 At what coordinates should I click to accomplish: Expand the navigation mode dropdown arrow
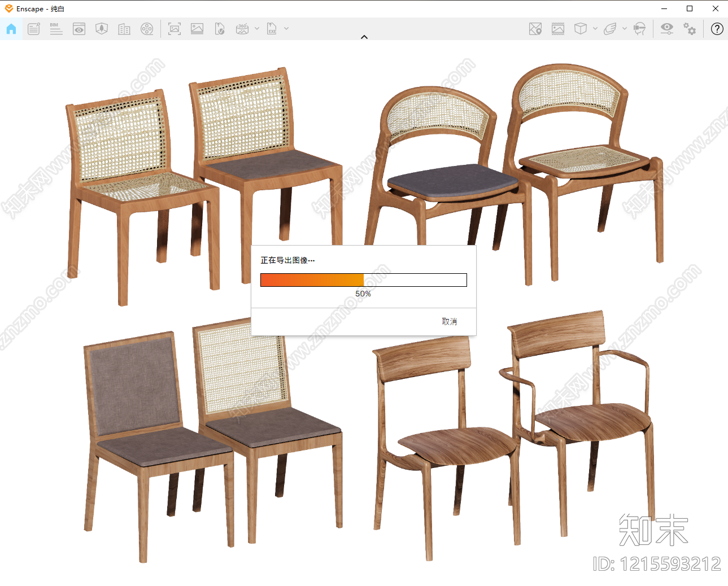[625, 28]
